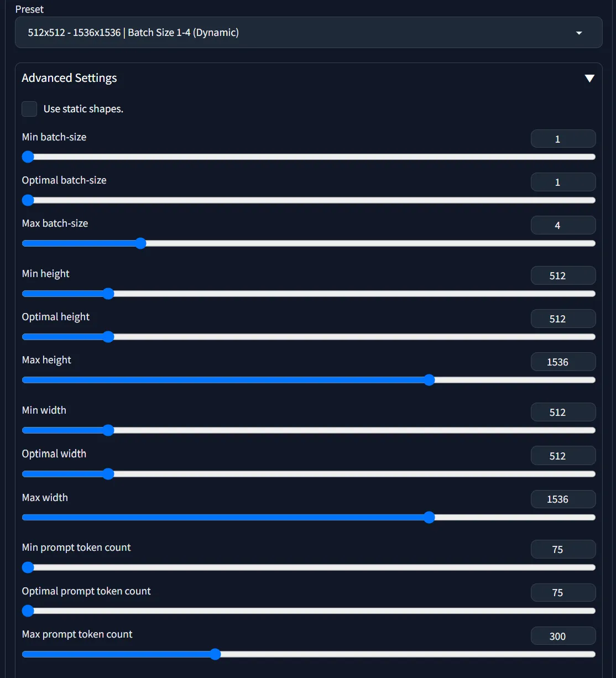Viewport: 616px width, 678px height.
Task: Click the Advanced Settings disclosure triangle
Action: point(589,78)
